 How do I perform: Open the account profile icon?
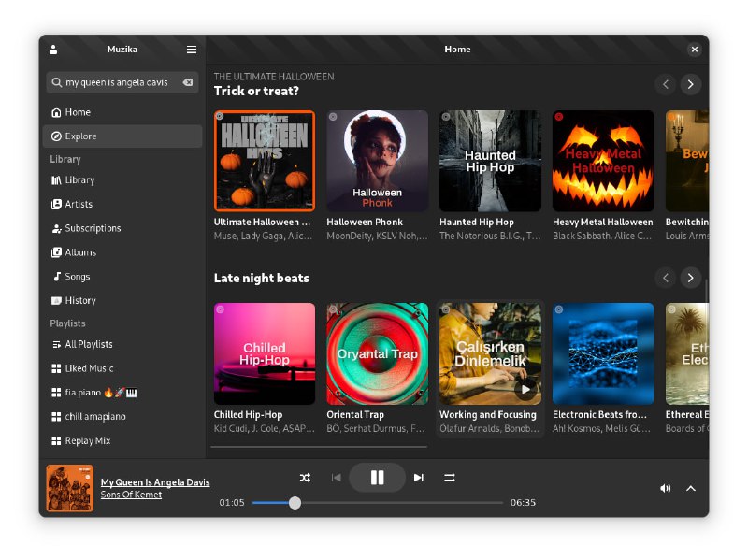coord(53,50)
